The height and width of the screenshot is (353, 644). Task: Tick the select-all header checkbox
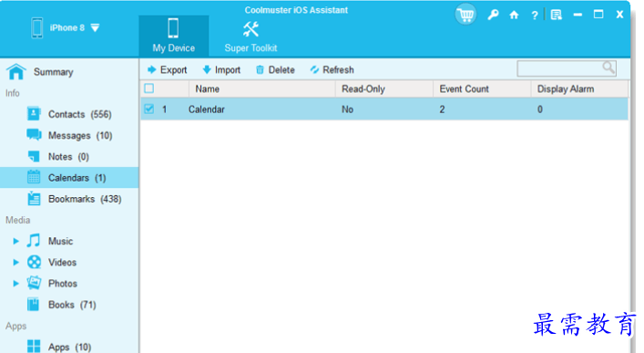click(149, 88)
